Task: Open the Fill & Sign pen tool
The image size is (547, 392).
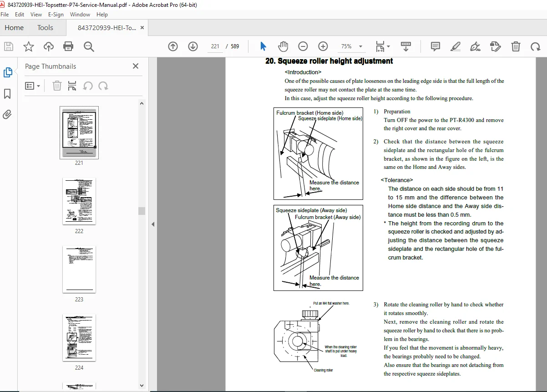Action: [x=476, y=46]
